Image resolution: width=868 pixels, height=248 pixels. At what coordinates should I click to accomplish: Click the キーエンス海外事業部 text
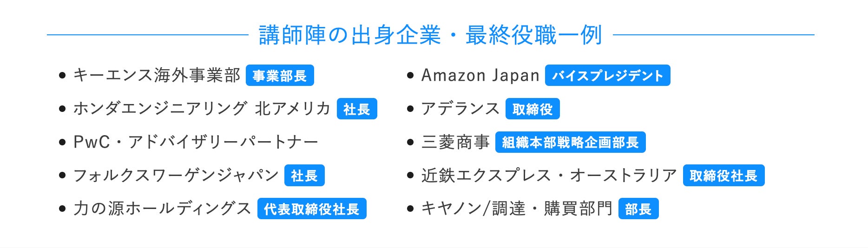(157, 75)
